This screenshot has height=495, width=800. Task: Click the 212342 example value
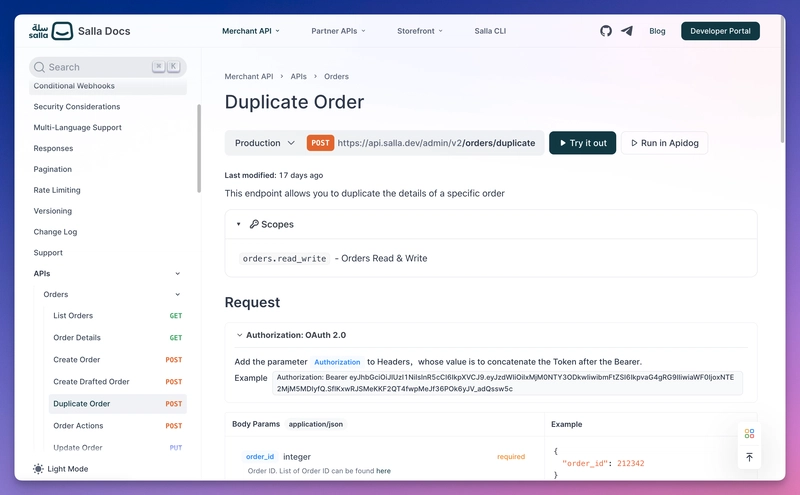point(631,463)
